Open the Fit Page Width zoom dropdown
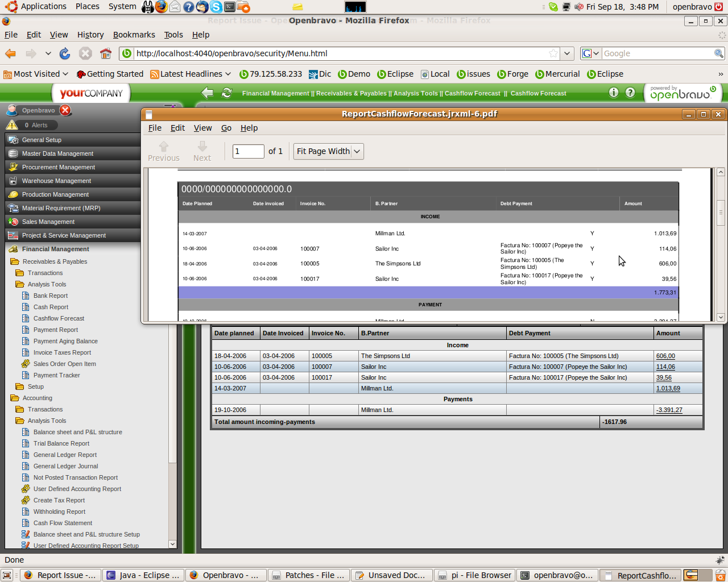Image resolution: width=728 pixels, height=582 pixels. click(328, 151)
